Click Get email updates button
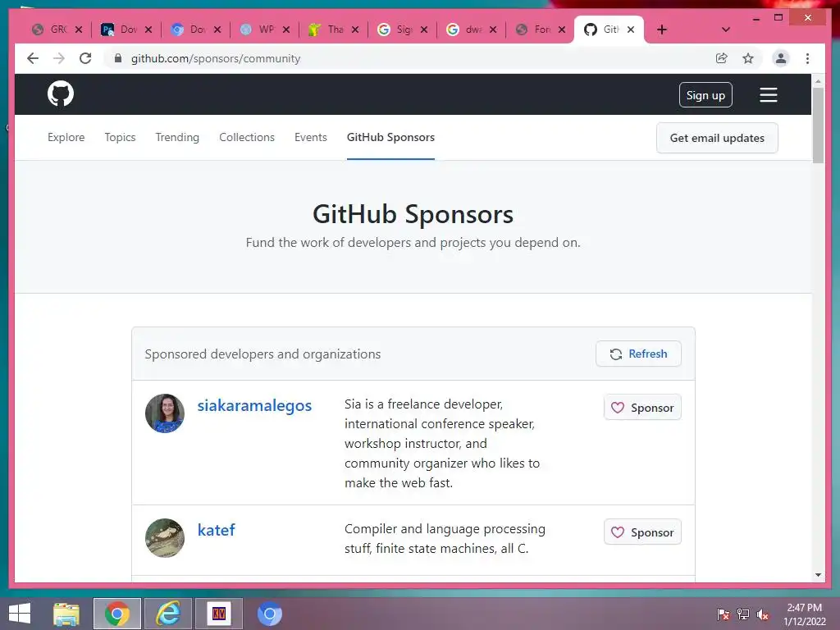Screen dimensions: 840x630 click(x=717, y=138)
